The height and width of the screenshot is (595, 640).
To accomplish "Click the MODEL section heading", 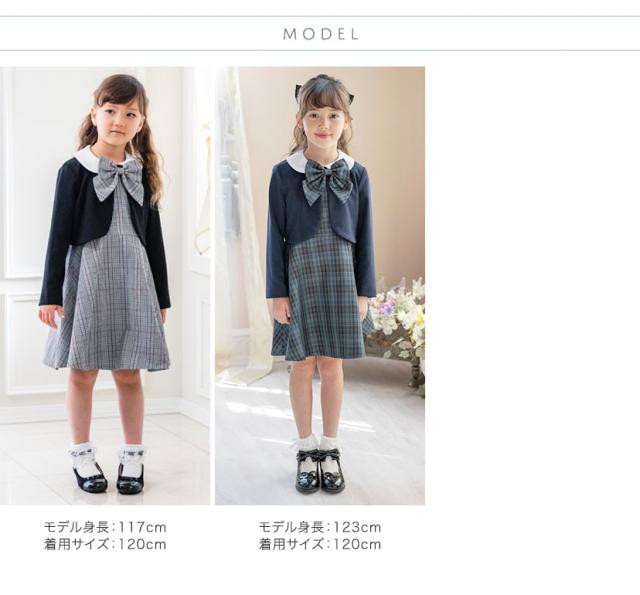I will pos(321,34).
